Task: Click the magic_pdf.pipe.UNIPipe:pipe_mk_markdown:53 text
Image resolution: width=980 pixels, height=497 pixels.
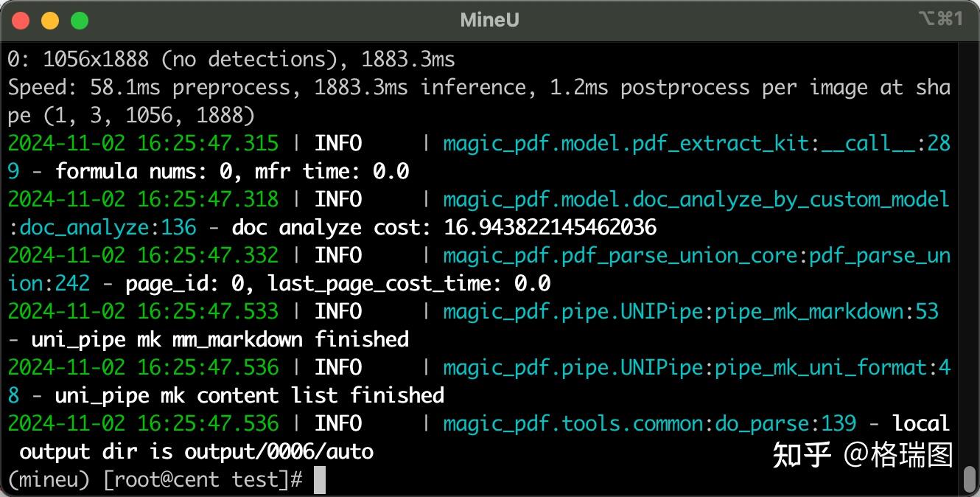Action: click(x=690, y=311)
